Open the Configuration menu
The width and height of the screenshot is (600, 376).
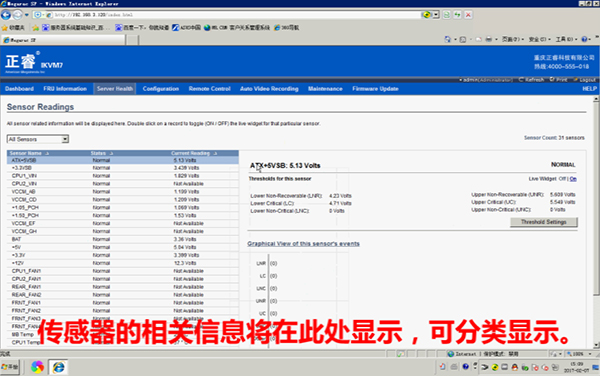pos(161,89)
